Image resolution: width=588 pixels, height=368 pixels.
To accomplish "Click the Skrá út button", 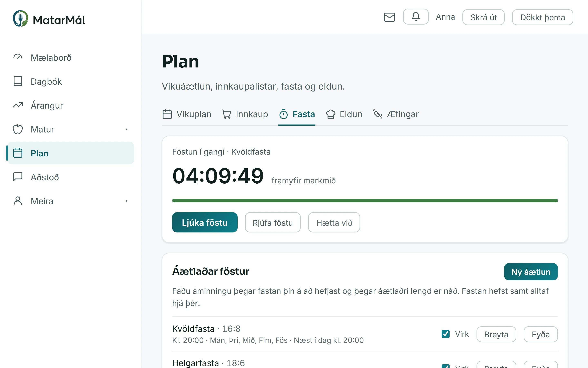I will [x=483, y=17].
